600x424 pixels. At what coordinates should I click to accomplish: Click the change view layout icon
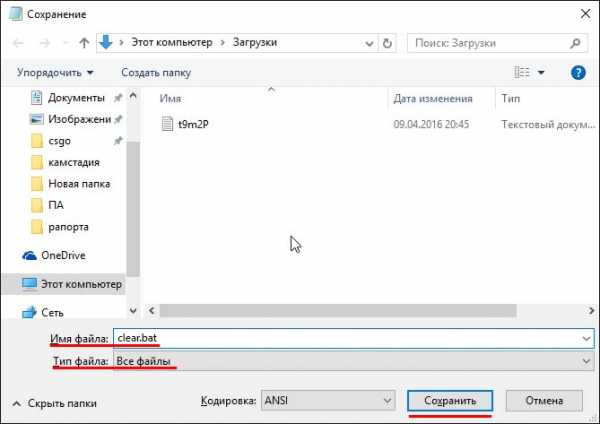pyautogui.click(x=521, y=73)
